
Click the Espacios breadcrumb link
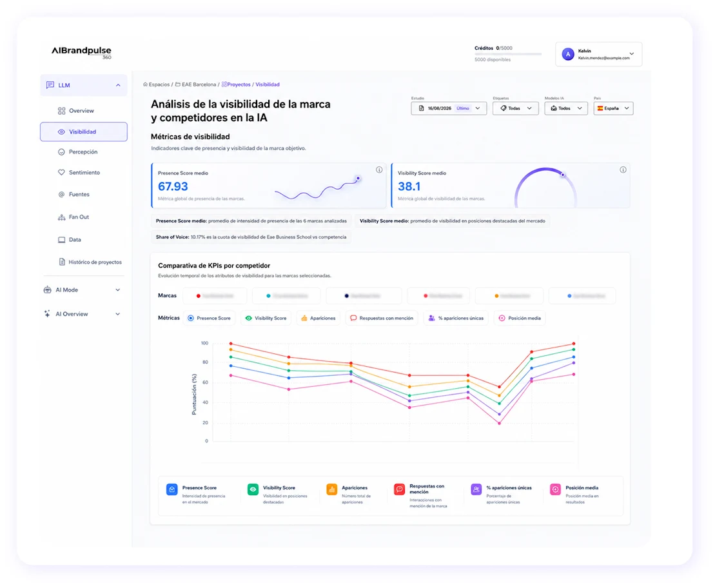159,84
